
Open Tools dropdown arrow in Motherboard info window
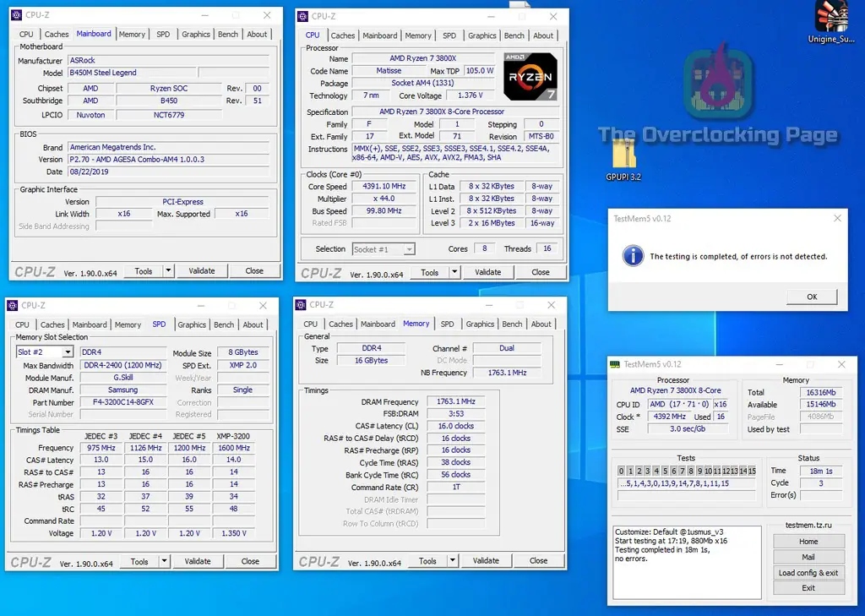(x=168, y=271)
